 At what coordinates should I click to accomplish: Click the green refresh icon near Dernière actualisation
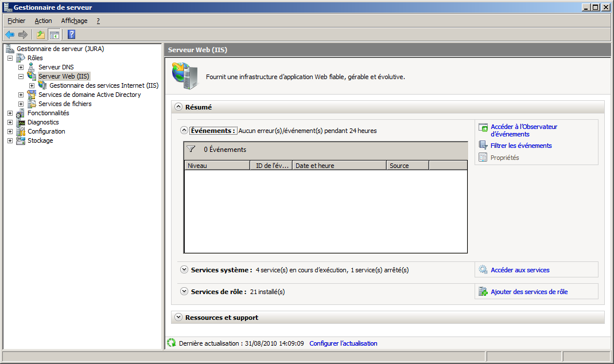point(171,343)
